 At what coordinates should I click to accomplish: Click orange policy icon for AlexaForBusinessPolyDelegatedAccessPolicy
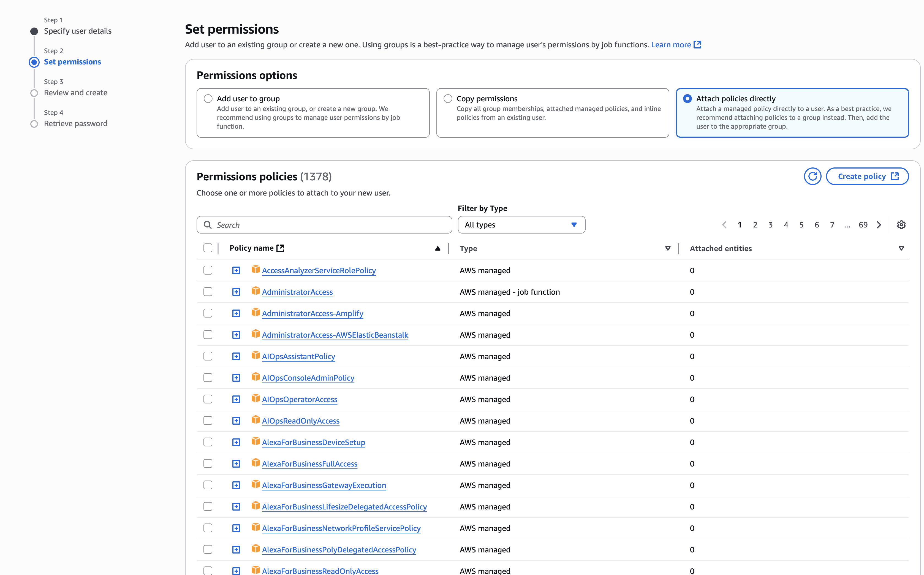[x=256, y=549]
